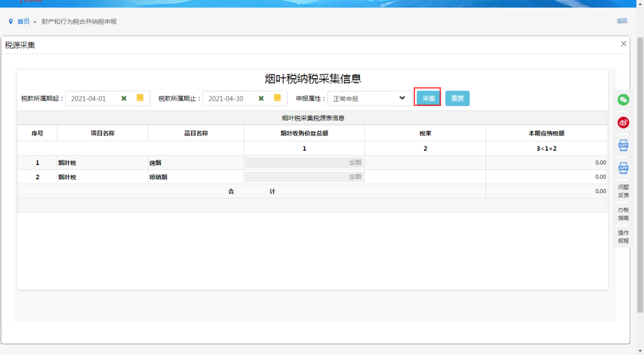The height and width of the screenshot is (355, 644).
Task: Click the 烤烟 row tax payable 0.00
Action: 600,163
